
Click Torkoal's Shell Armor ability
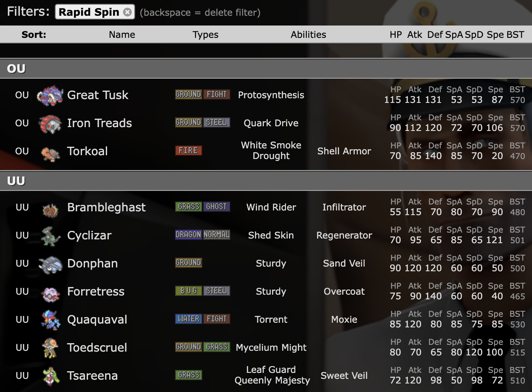(x=344, y=151)
